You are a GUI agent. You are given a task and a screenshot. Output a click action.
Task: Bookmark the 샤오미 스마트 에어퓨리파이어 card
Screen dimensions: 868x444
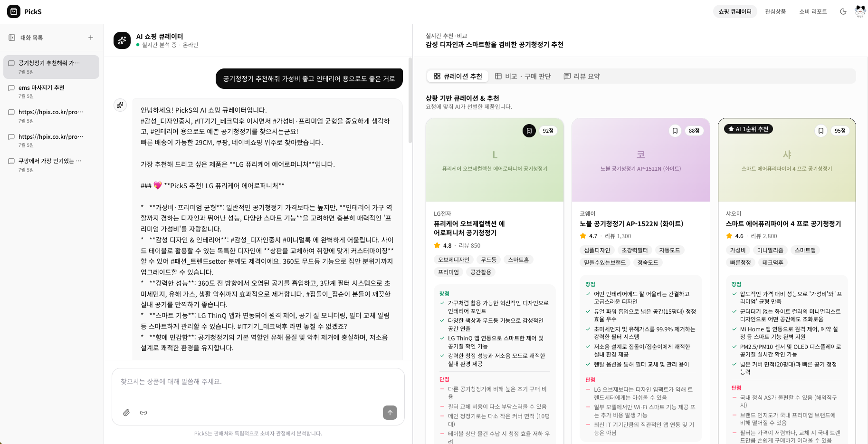coord(821,131)
